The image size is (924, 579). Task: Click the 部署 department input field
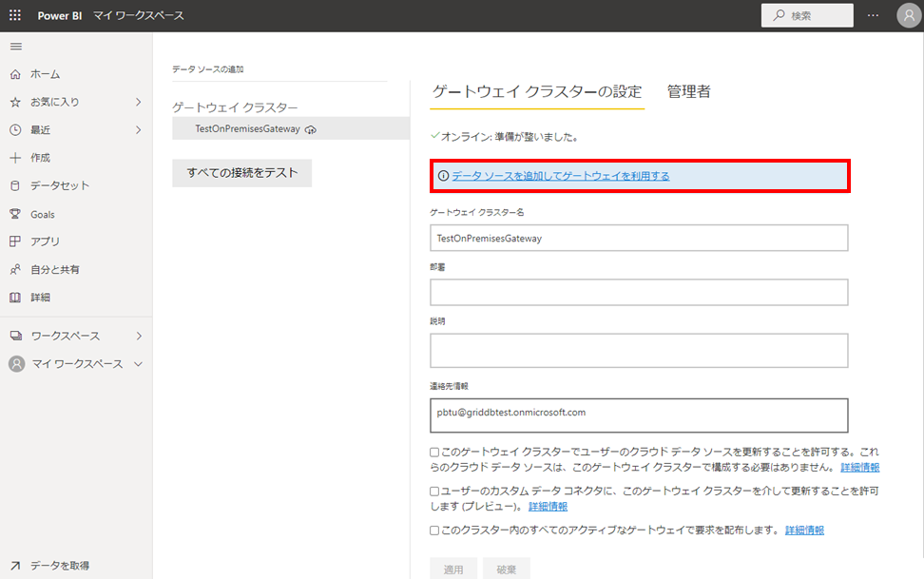[639, 293]
